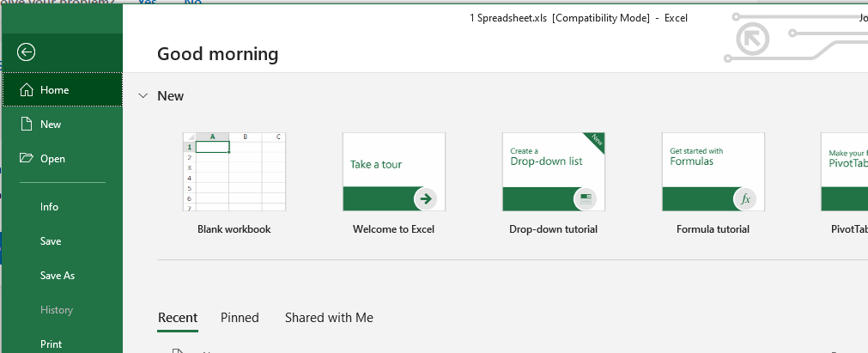Click the Welcome to Excel label
The height and width of the screenshot is (353, 868).
pos(393,229)
